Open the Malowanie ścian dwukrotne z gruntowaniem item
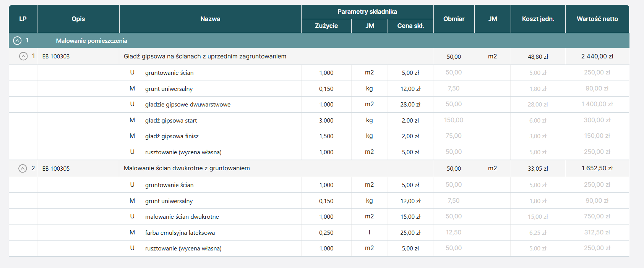The width and height of the screenshot is (644, 268). 187,168
